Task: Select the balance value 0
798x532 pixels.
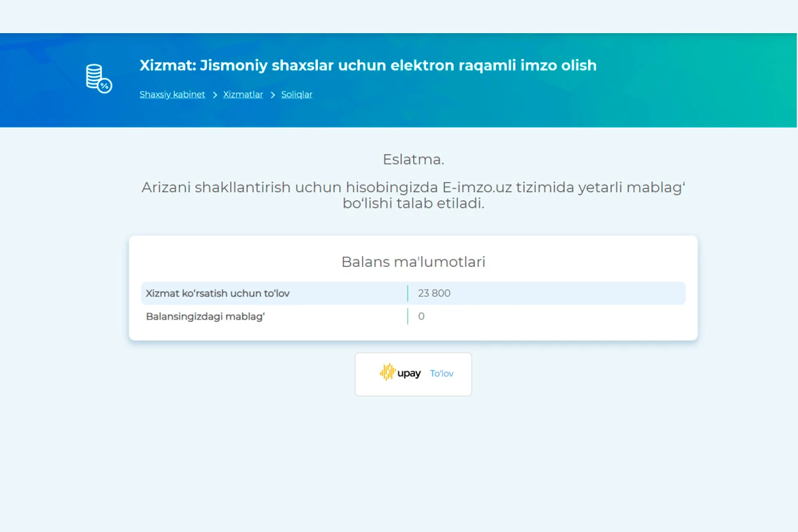Action: point(421,317)
